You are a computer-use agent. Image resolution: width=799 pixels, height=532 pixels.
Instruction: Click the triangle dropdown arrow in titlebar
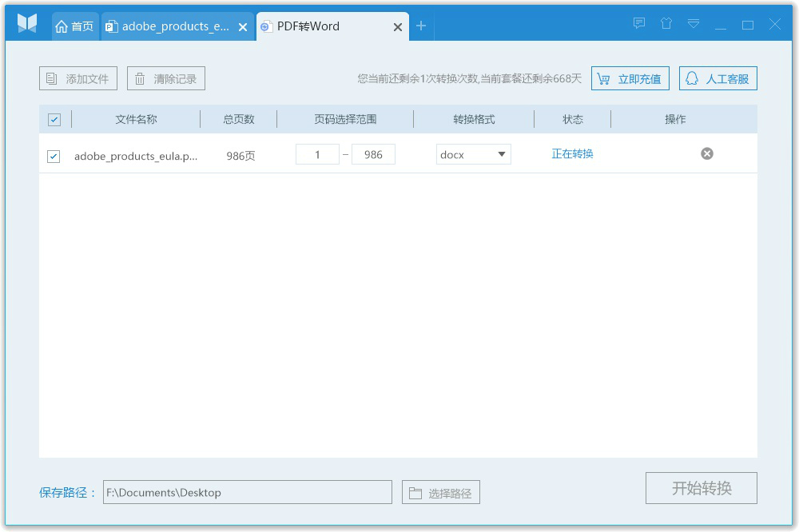[693, 23]
